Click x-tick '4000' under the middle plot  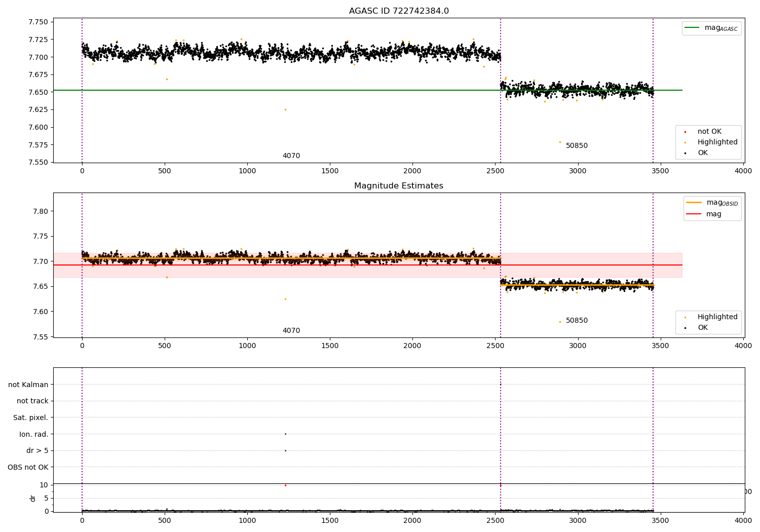(743, 346)
